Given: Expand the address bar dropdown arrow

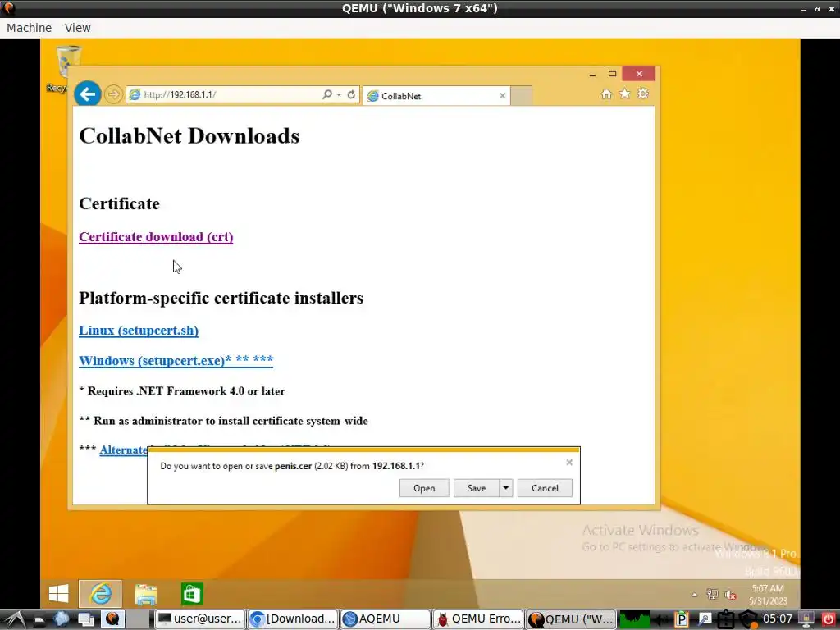Looking at the screenshot, I should 339,95.
